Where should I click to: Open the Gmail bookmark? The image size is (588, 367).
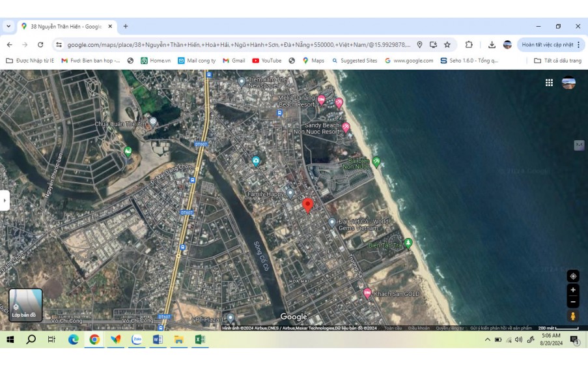(x=234, y=61)
